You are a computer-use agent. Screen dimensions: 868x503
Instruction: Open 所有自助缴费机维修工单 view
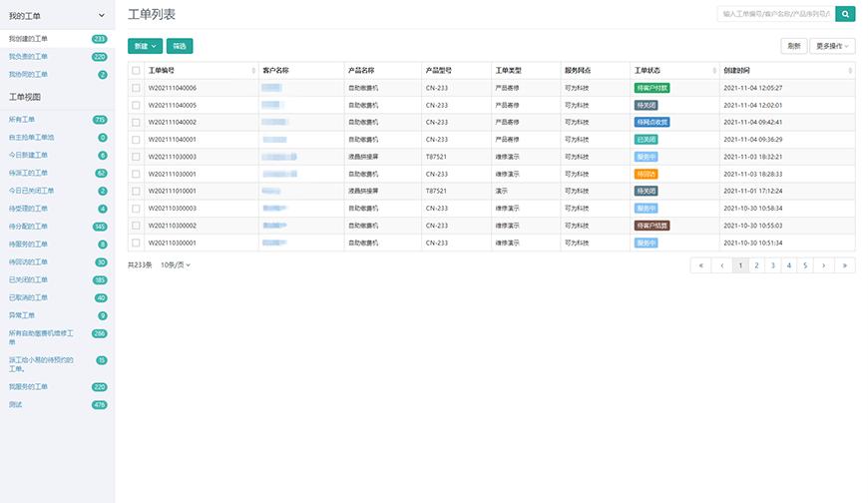click(41, 337)
